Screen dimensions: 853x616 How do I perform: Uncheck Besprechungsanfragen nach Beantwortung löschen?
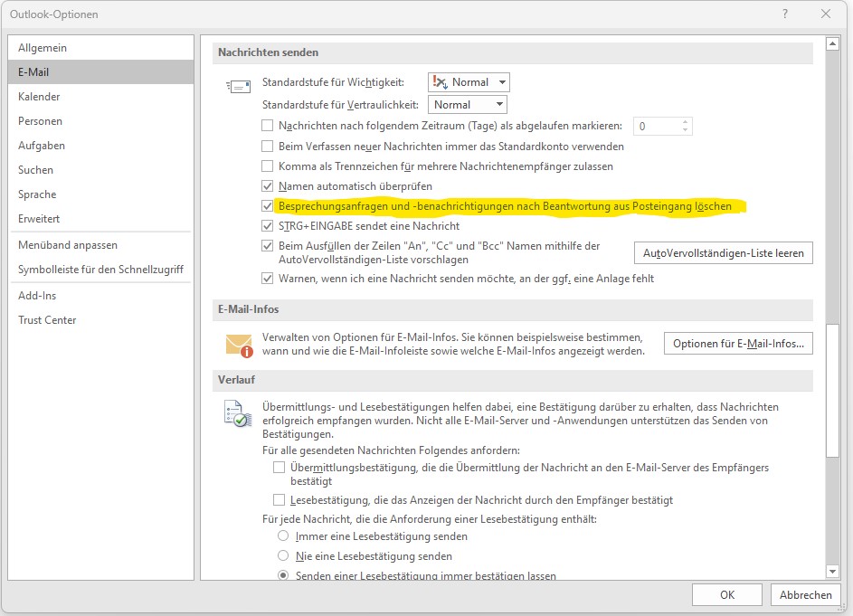coord(267,206)
